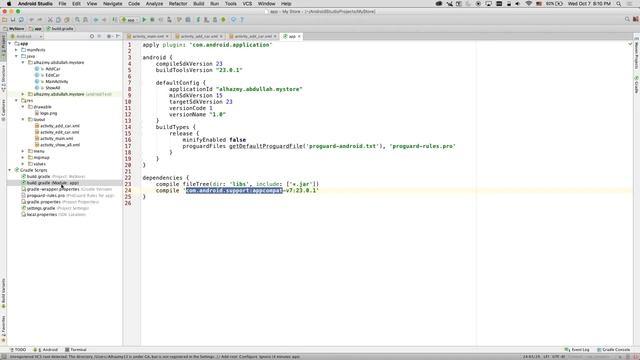Open the Project panel gear settings icon
The width and height of the screenshot is (640, 360).
point(109,36)
